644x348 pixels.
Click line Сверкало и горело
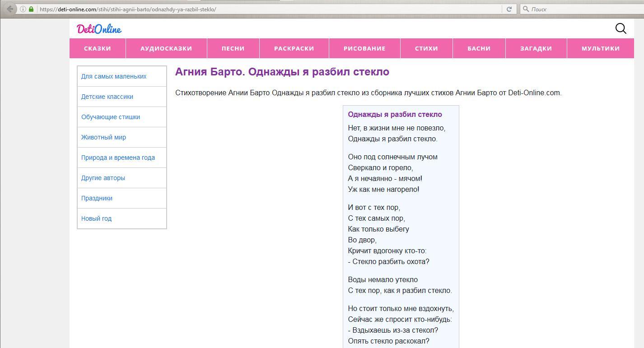[381, 168]
